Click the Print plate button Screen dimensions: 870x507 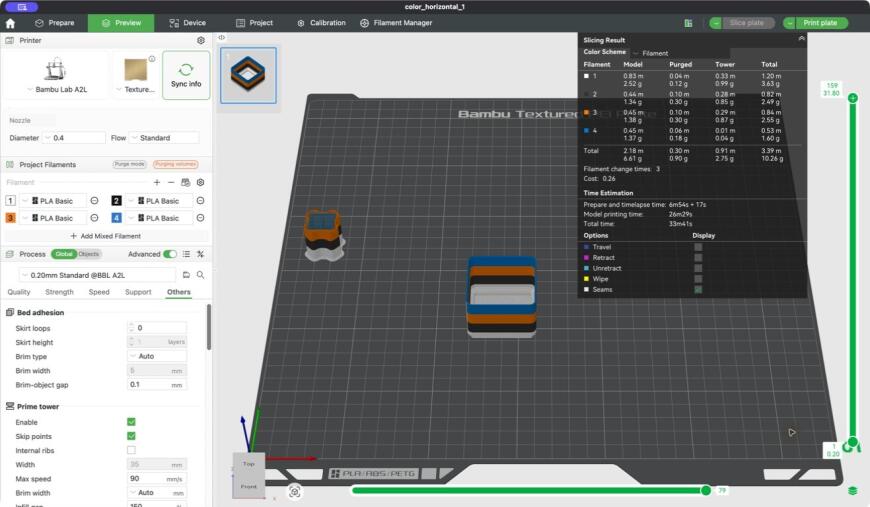coord(815,23)
